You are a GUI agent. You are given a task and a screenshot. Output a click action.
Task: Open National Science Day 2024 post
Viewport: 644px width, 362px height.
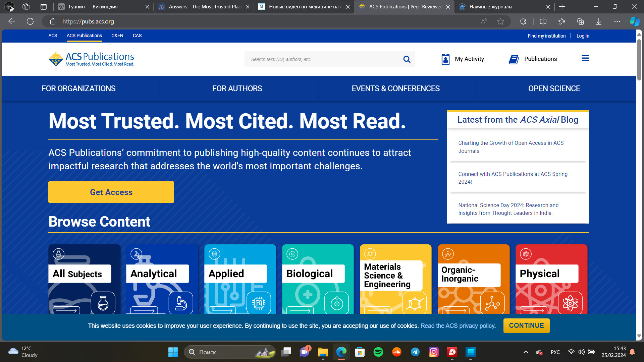click(x=508, y=209)
